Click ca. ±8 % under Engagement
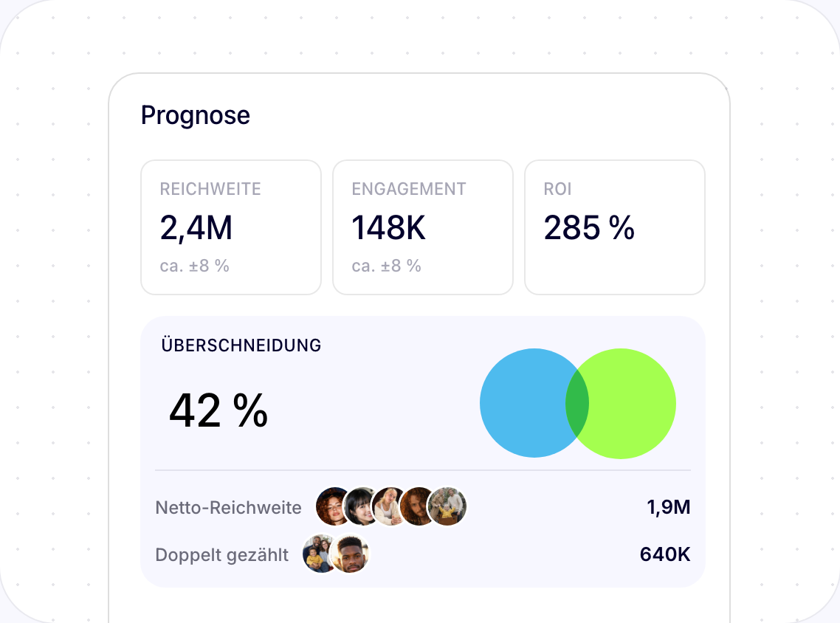 pos(386,266)
